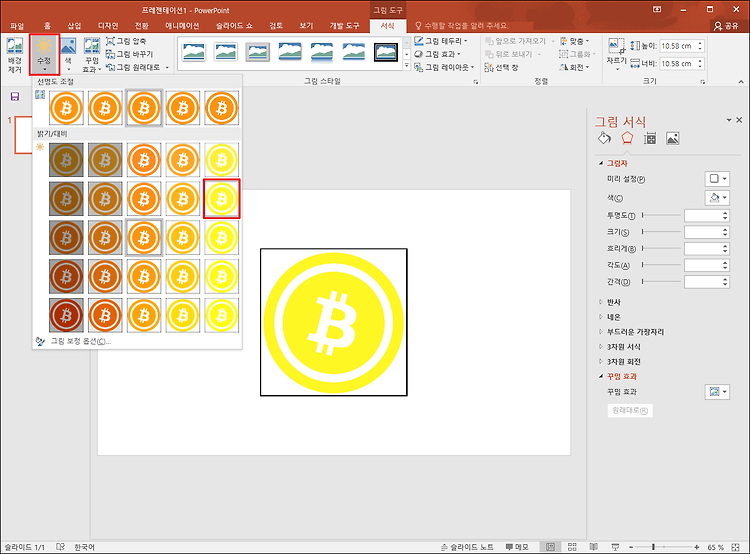Open the Effects pentagon pane icon

coord(627,139)
